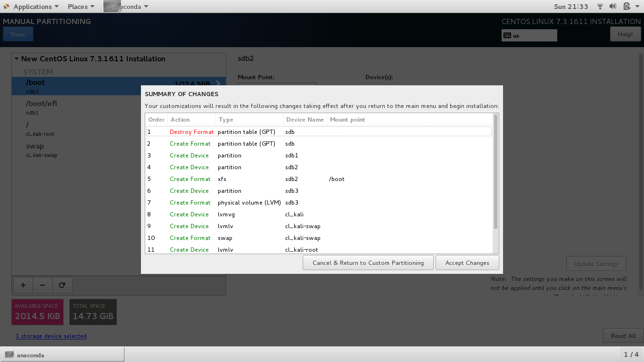
Task: Select the swap cl_kali-swap mount point
Action: tap(119, 150)
